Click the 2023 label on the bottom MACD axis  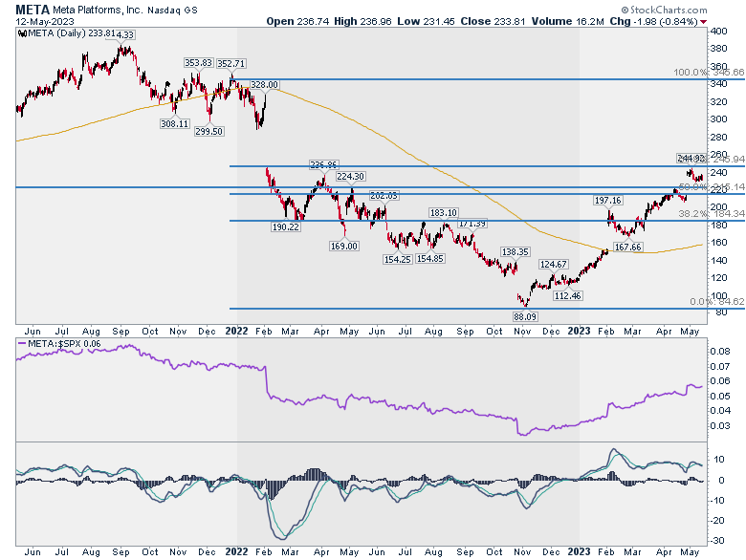coord(579,552)
